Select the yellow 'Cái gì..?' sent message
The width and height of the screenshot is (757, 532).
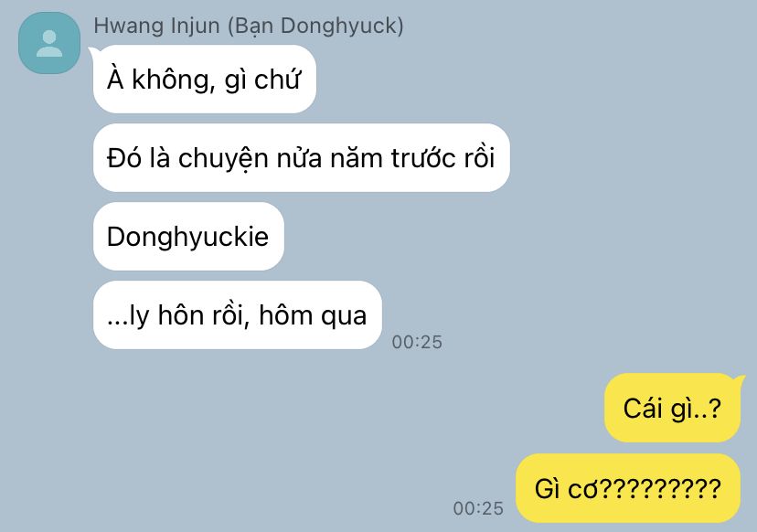coord(672,408)
